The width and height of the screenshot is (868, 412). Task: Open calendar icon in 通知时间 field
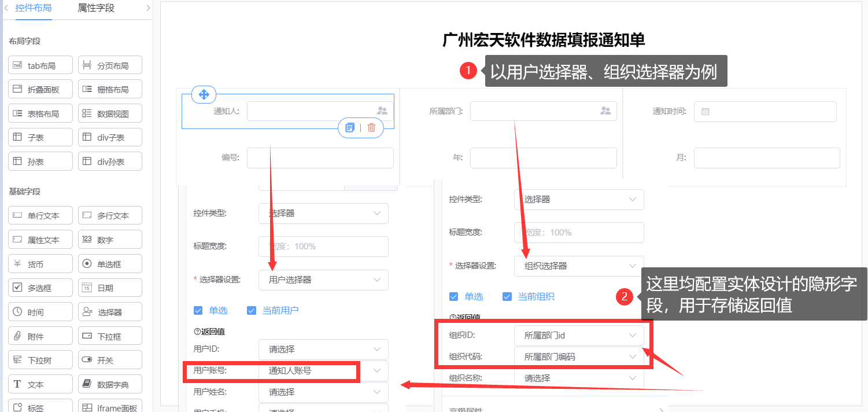click(706, 112)
